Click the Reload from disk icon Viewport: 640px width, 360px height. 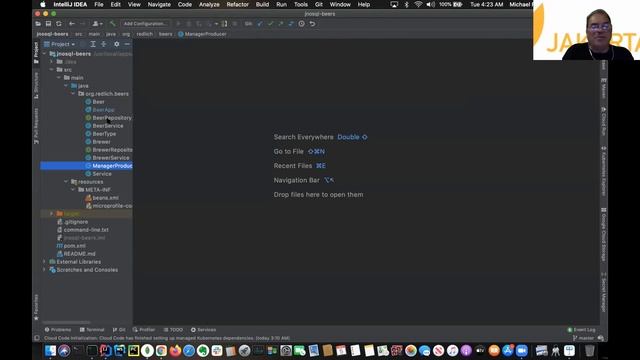[59, 24]
